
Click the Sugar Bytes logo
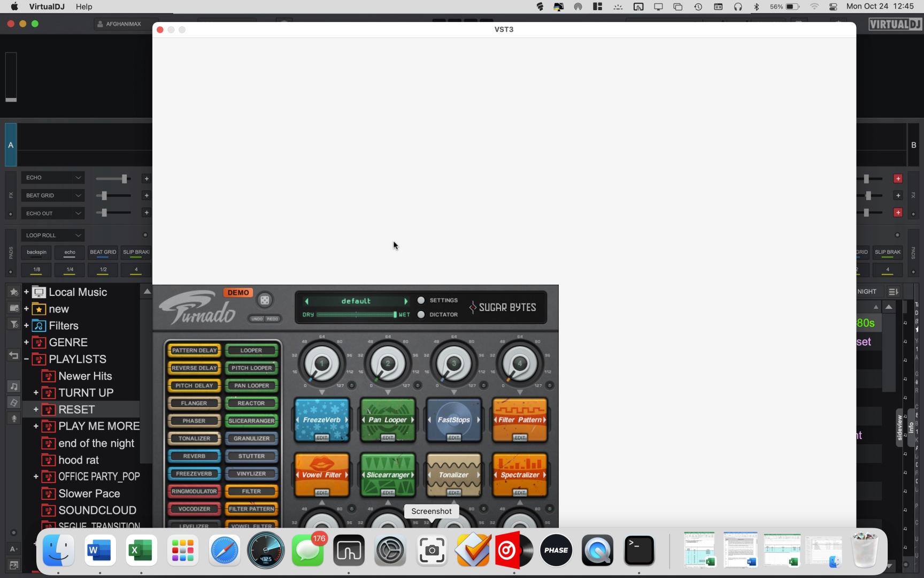(503, 307)
